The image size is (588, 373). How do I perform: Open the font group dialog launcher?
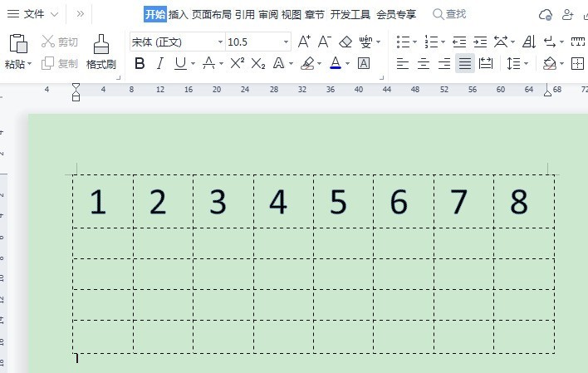[x=382, y=78]
